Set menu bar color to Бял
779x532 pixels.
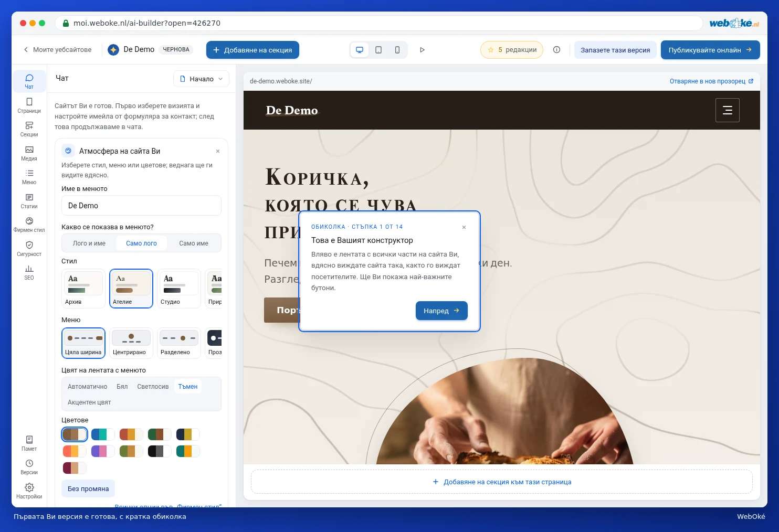point(122,387)
